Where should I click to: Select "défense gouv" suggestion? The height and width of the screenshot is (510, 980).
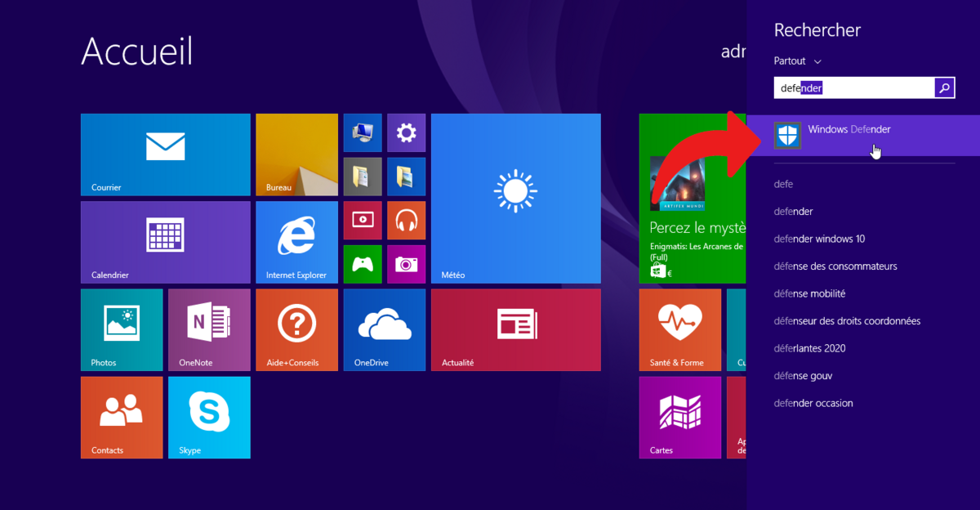[803, 376]
